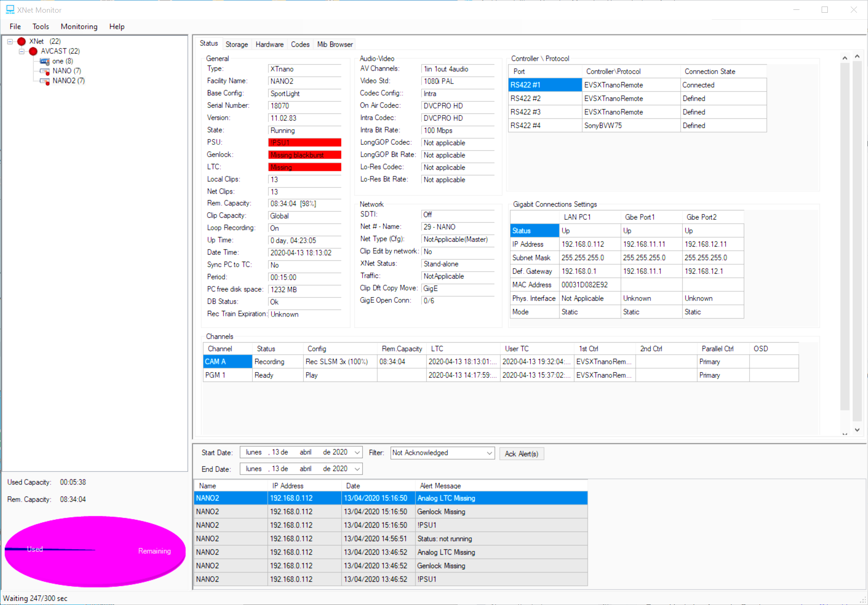The image size is (868, 605).
Task: Click the red PSU alert field
Action: click(x=304, y=143)
